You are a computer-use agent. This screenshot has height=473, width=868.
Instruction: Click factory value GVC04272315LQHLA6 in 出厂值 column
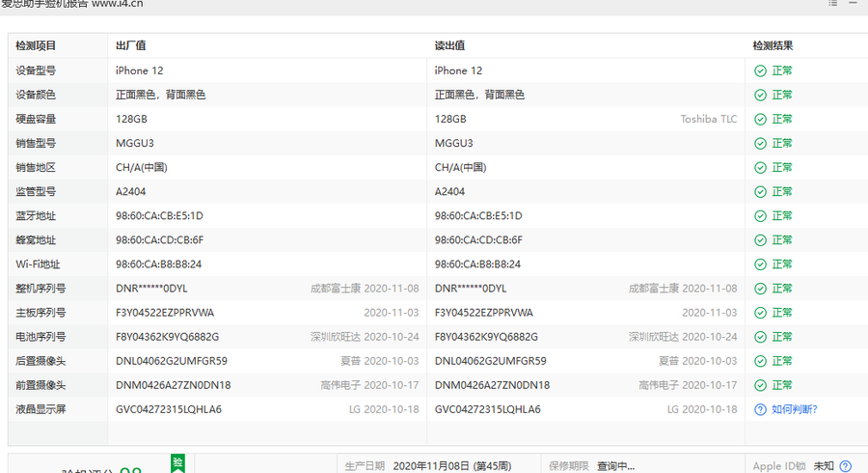[x=169, y=409]
